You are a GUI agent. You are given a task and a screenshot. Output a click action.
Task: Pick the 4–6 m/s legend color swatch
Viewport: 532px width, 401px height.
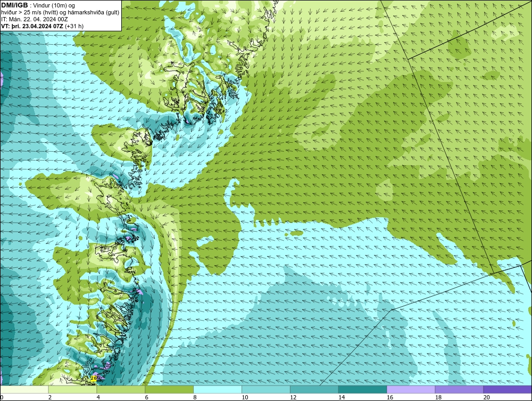pyautogui.click(x=121, y=389)
